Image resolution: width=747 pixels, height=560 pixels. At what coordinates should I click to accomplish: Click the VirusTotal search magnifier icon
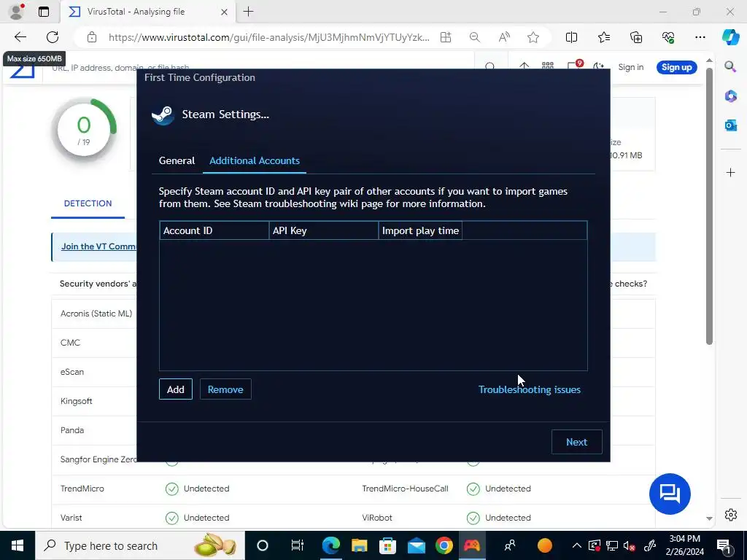489,66
